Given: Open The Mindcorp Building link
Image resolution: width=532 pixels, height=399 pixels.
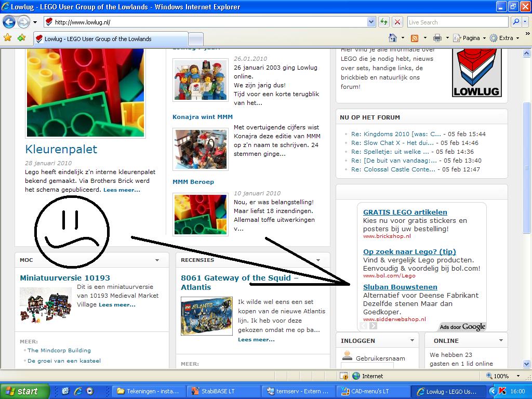Looking at the screenshot, I should point(59,351).
